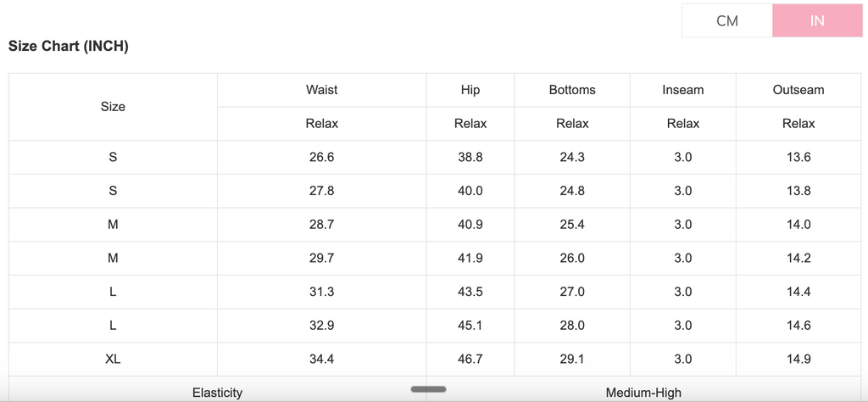Click waist value 26.6
Image resolution: width=868 pixels, height=402 pixels.
coord(321,157)
